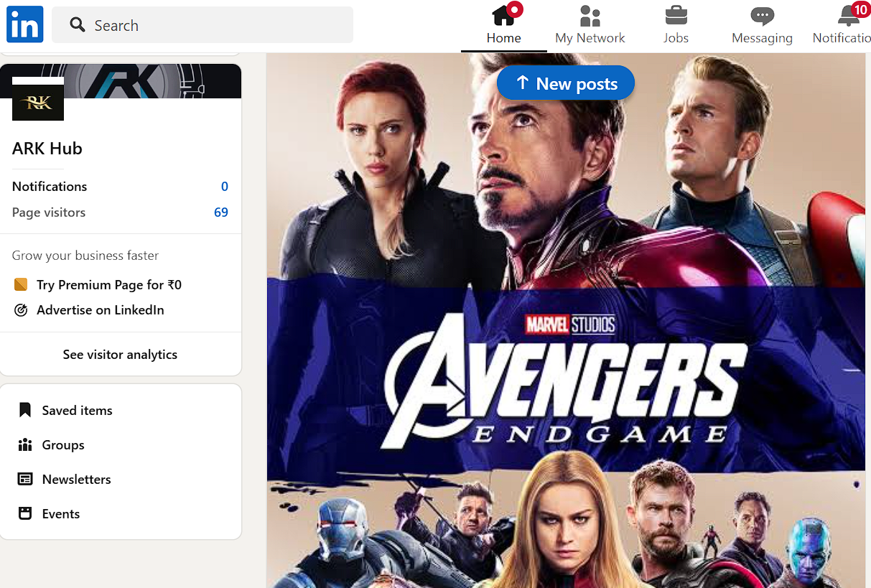Open the ARK Hub page name link
This screenshot has width=871, height=588.
47,149
